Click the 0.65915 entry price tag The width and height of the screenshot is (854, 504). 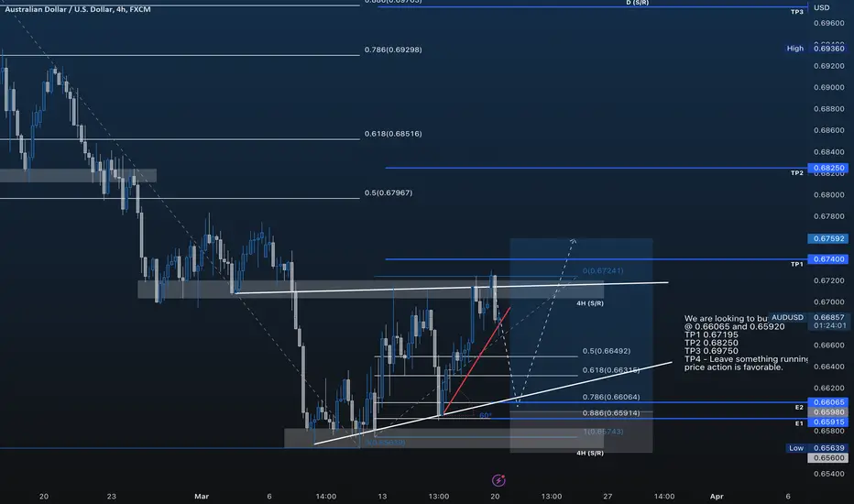click(x=827, y=422)
